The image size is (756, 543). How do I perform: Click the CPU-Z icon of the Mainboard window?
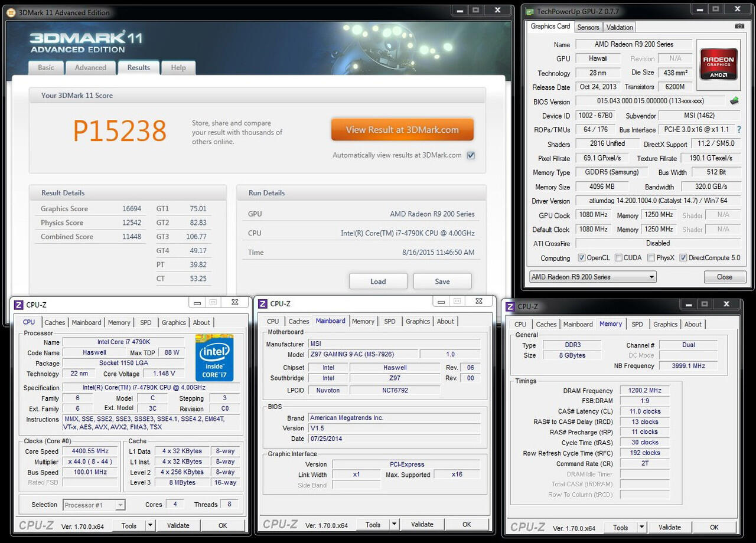click(263, 303)
